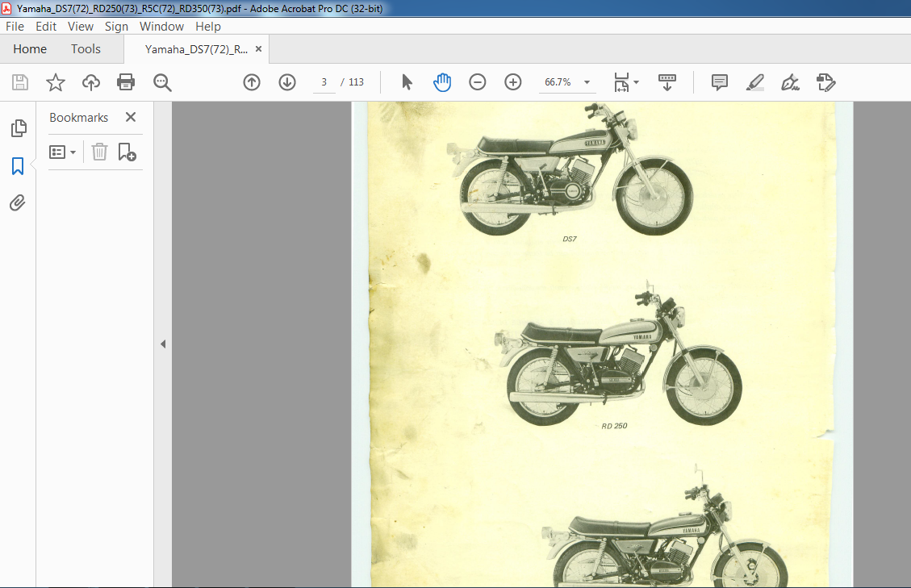
Task: Click the DS7 motorcycle image
Action: 570,169
